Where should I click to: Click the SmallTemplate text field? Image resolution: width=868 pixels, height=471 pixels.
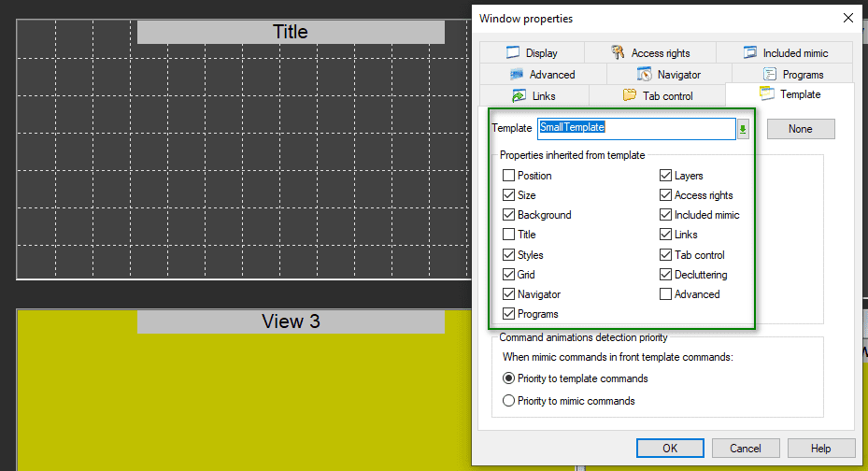pyautogui.click(x=635, y=128)
